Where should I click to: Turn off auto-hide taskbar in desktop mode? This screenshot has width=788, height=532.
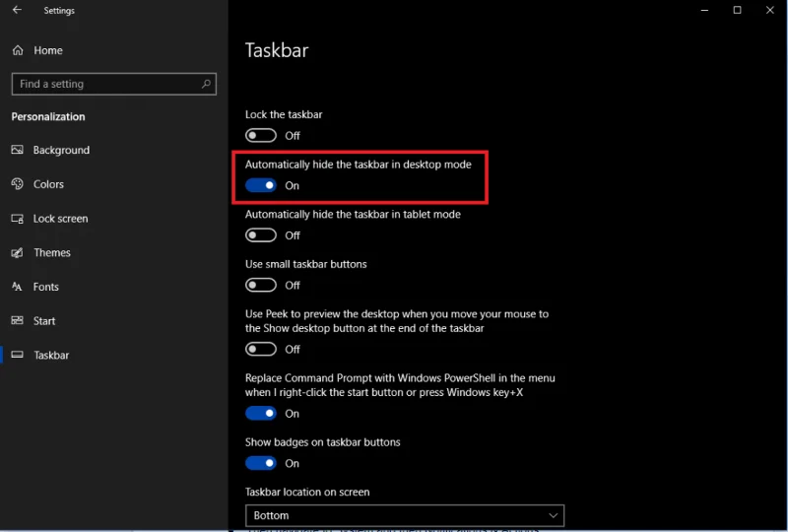point(261,185)
